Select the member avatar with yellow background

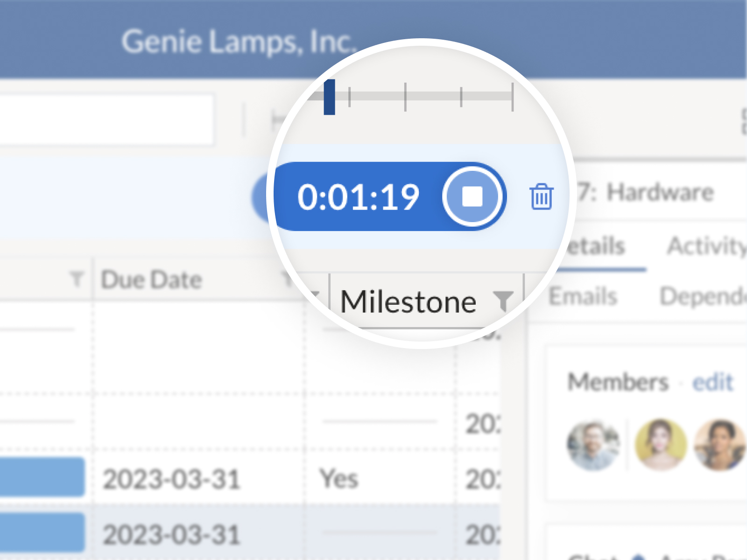point(660,445)
